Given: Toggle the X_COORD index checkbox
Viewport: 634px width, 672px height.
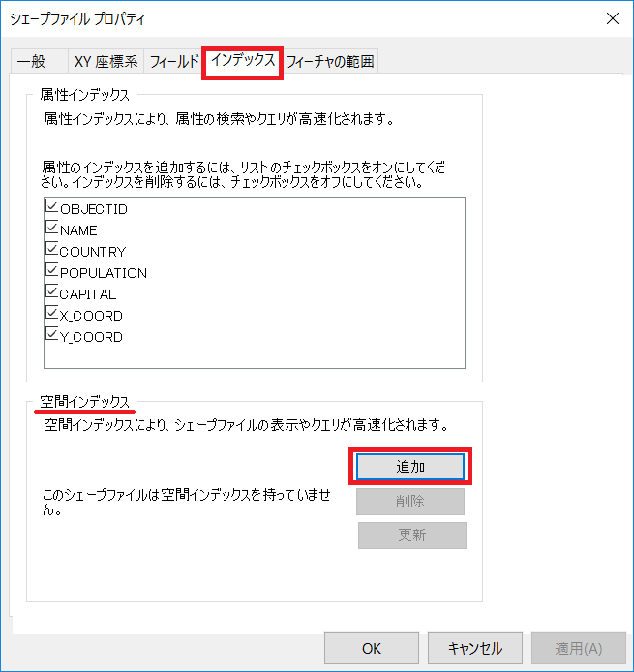Looking at the screenshot, I should click(51, 313).
